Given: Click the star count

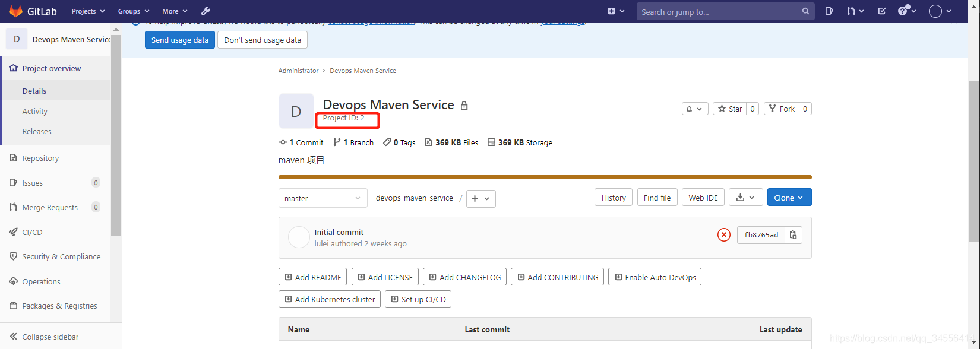Looking at the screenshot, I should pyautogui.click(x=753, y=109).
